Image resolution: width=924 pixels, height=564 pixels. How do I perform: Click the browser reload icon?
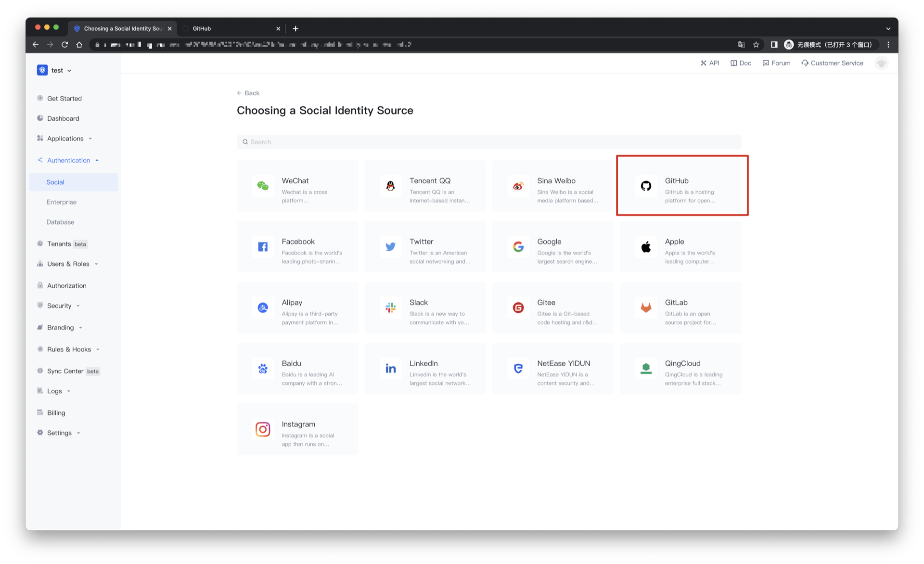pyautogui.click(x=64, y=45)
